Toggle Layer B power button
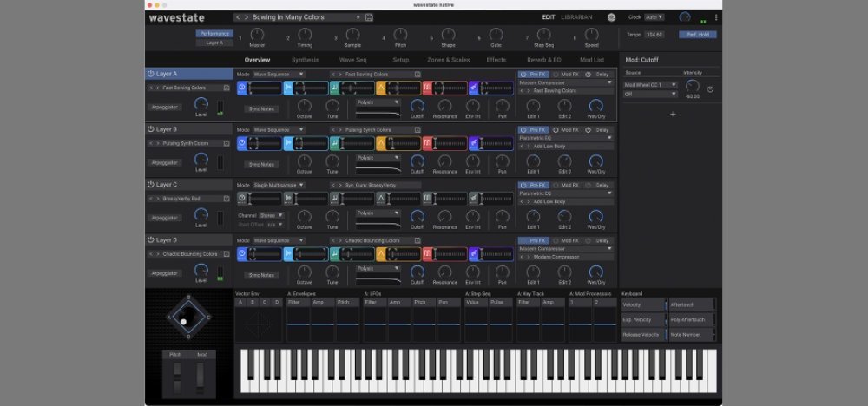 (151, 129)
